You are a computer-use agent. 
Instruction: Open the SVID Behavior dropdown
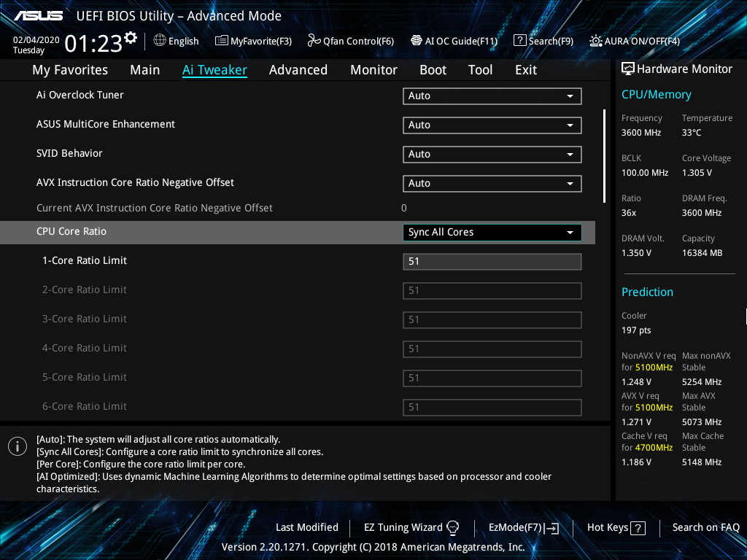[x=492, y=155]
